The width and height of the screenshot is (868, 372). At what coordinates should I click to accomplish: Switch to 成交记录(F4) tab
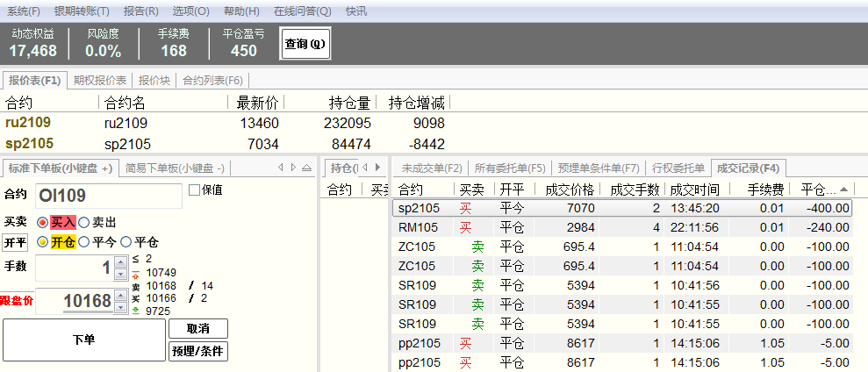click(x=748, y=168)
